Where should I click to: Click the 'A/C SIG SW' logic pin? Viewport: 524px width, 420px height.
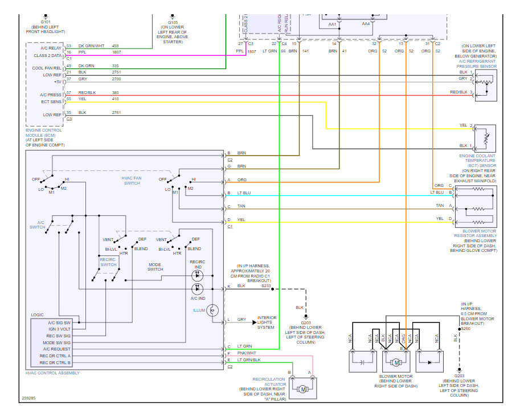point(59,323)
